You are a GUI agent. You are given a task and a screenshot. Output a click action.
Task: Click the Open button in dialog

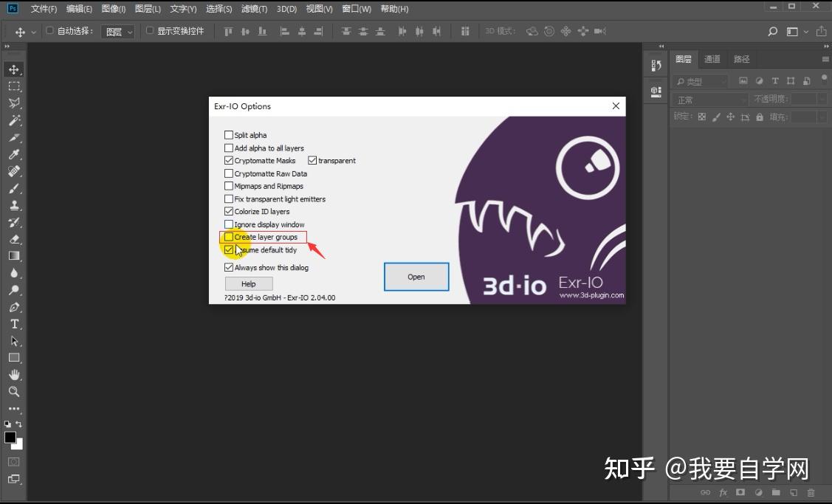[416, 277]
